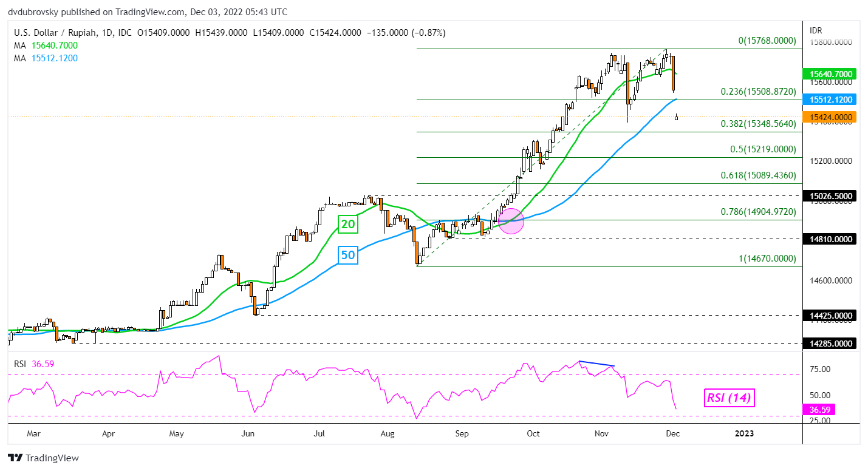868x471 pixels.
Task: Select the 14285.0000 horizontal level label
Action: (x=830, y=344)
